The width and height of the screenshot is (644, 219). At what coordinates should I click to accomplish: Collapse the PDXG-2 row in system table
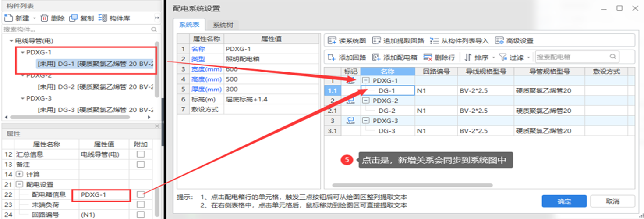(365, 101)
